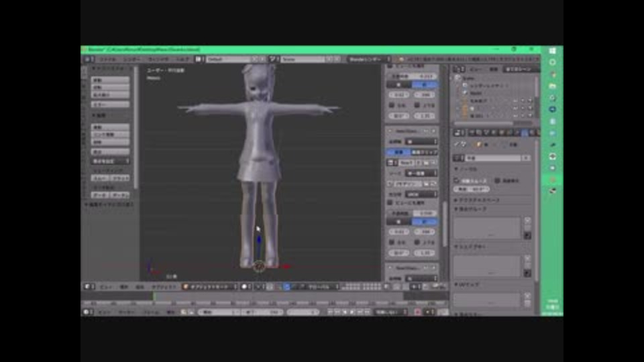Click the mesh data name field in properties
This screenshot has height=362, width=644.
[493, 158]
